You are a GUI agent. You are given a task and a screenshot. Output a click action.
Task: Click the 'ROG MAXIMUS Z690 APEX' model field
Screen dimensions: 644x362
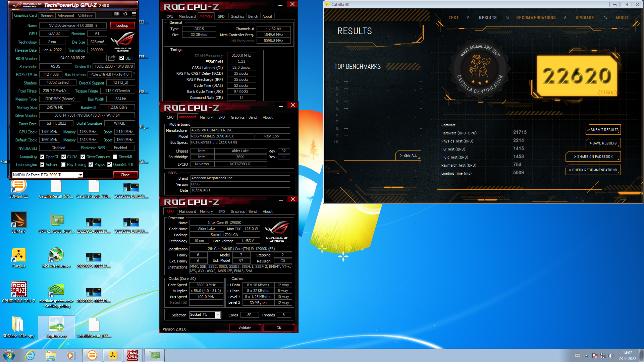click(x=222, y=136)
